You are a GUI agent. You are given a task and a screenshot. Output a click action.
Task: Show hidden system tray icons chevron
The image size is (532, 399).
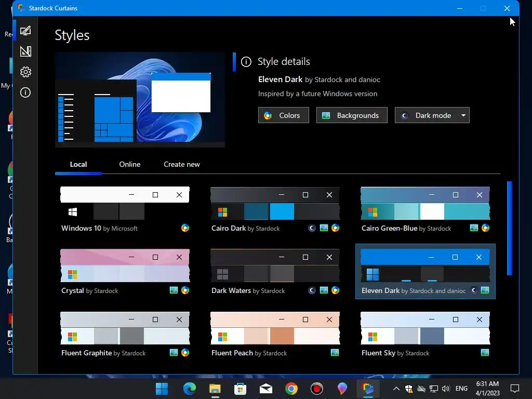tap(396, 389)
